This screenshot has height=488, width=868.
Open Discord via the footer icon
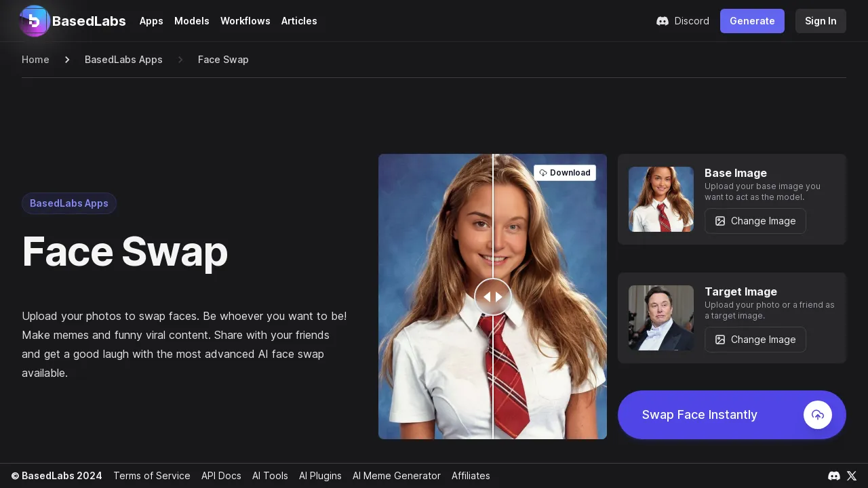(x=834, y=476)
